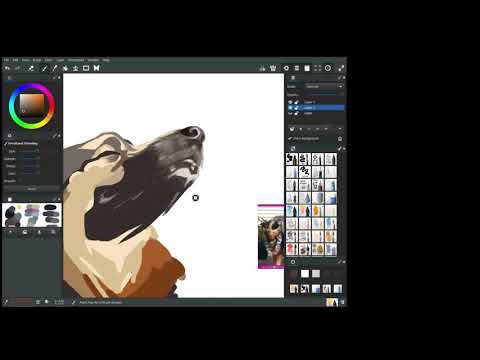
Task: Open the Edit menu
Action: pos(15,60)
